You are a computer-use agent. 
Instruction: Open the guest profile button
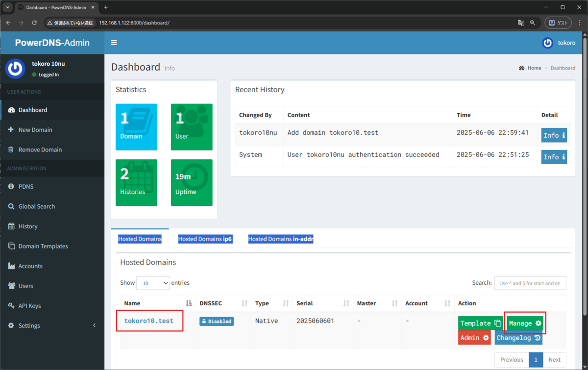tap(558, 23)
